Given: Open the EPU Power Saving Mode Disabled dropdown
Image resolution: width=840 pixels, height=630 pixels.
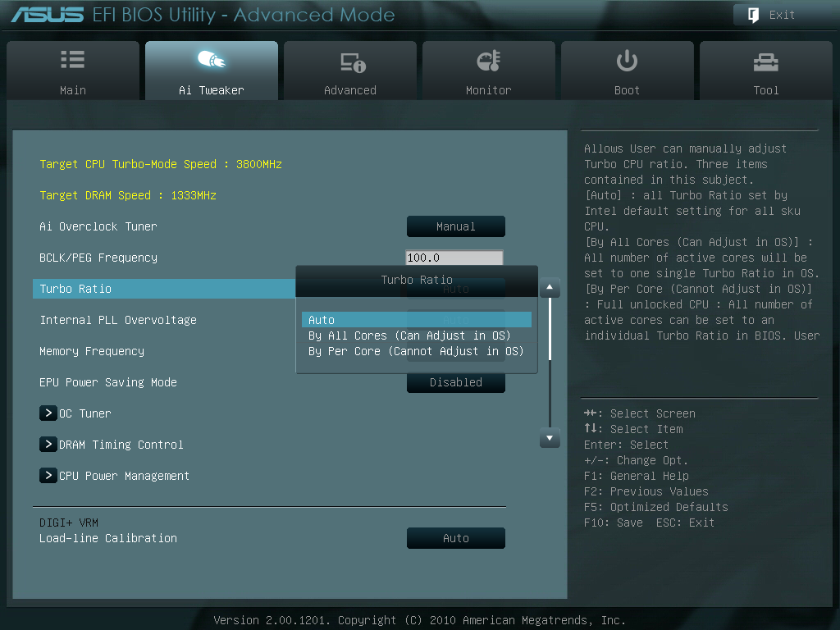Looking at the screenshot, I should coord(456,382).
